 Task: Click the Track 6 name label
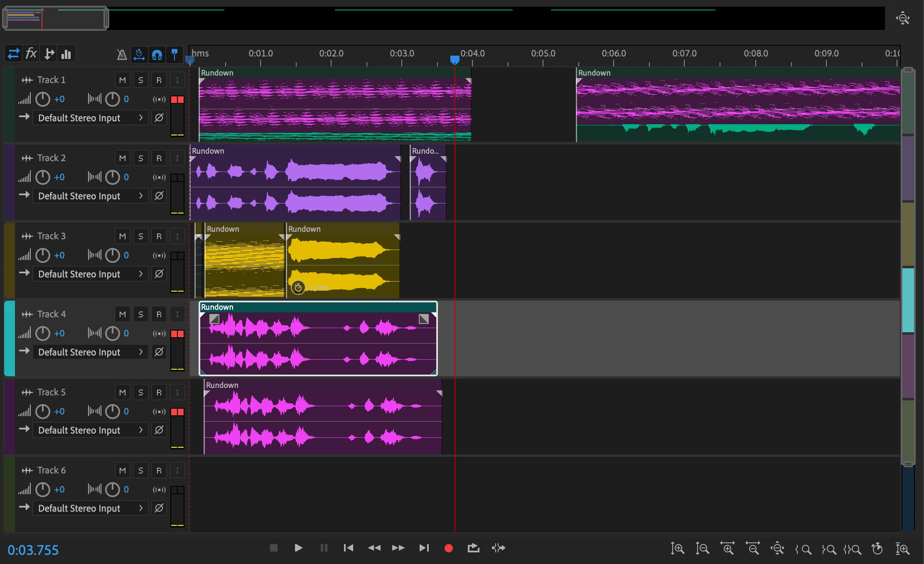tap(52, 471)
